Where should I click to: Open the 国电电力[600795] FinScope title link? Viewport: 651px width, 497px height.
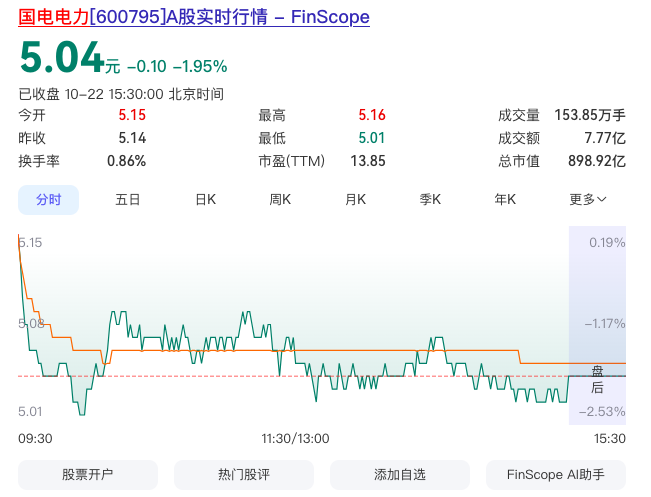click(x=193, y=17)
